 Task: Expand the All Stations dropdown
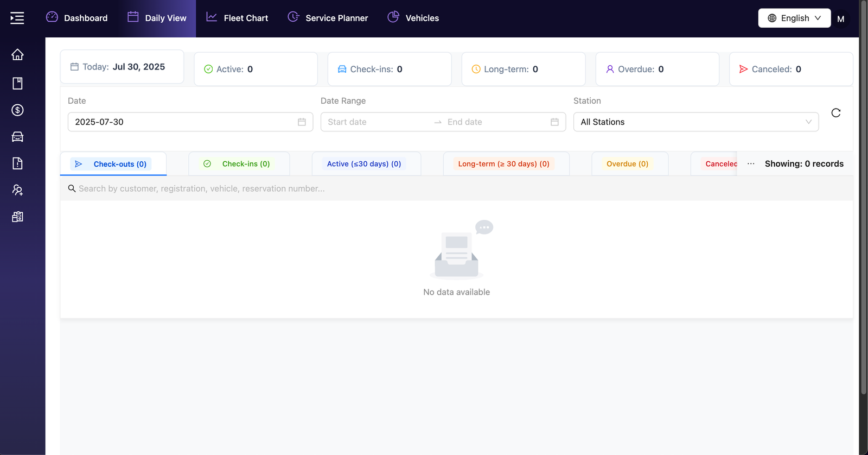[x=695, y=122]
